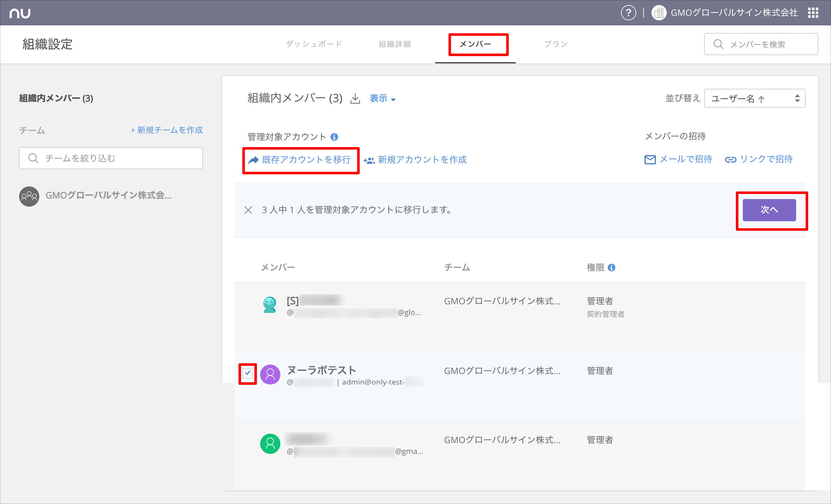Click the team cell on ヌーラボテスト row
The image size is (831, 504).
tap(502, 371)
